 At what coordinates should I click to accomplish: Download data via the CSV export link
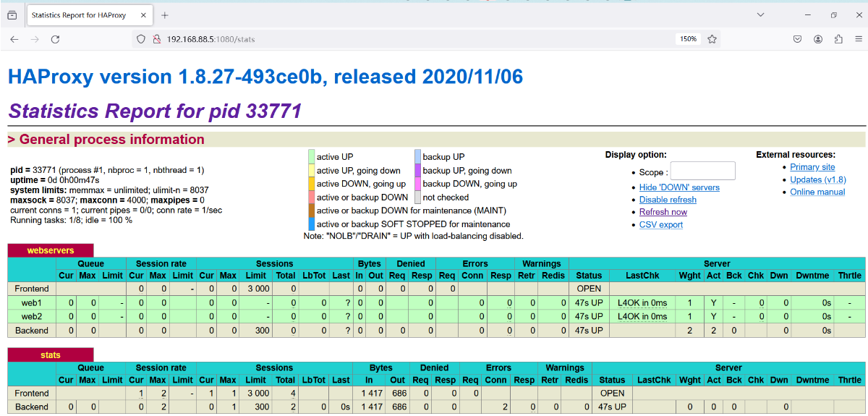click(x=661, y=225)
